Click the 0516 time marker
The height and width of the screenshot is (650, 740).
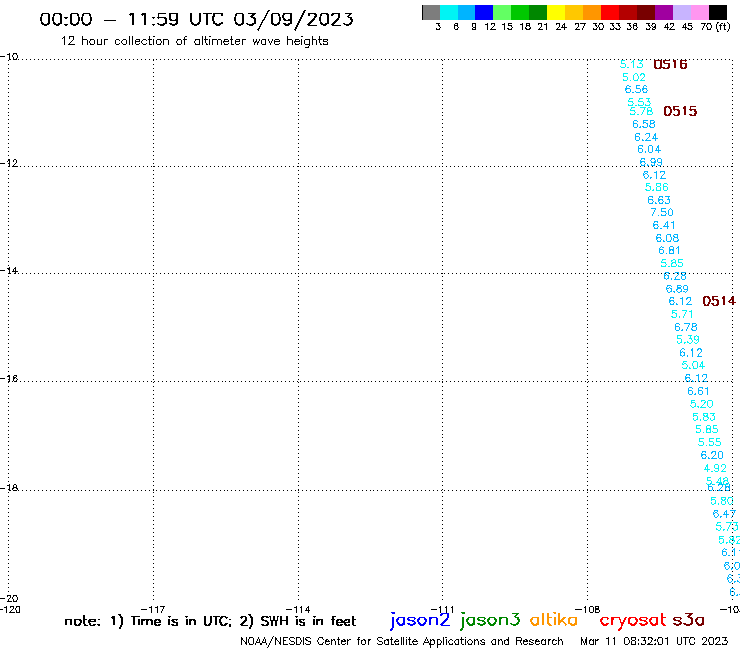[x=670, y=64]
